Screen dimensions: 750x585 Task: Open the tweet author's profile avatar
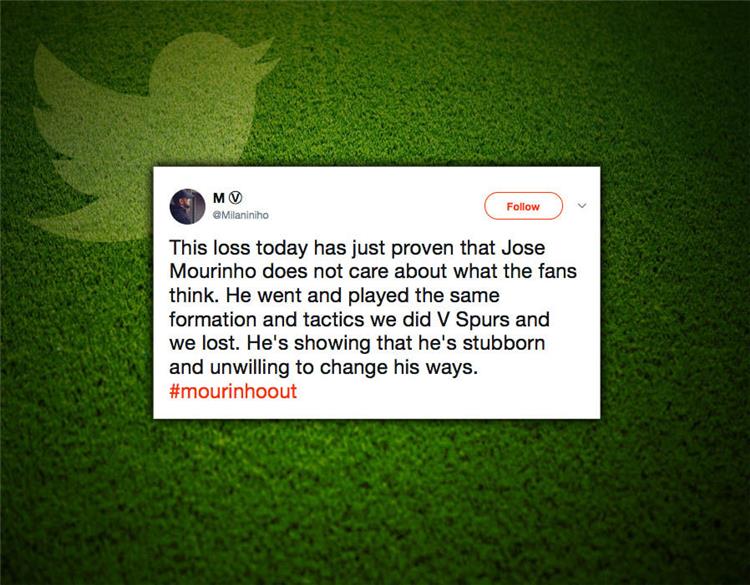click(188, 206)
